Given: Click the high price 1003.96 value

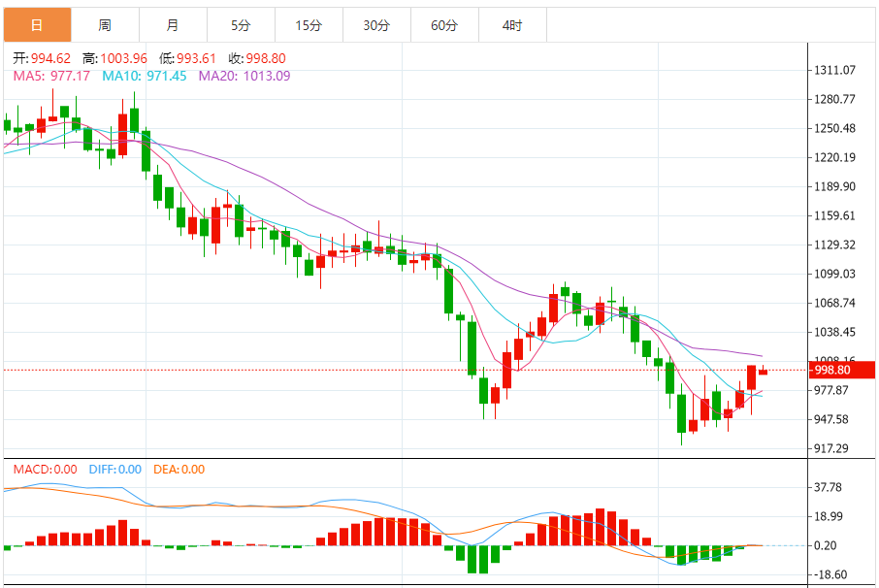Looking at the screenshot, I should tap(123, 58).
